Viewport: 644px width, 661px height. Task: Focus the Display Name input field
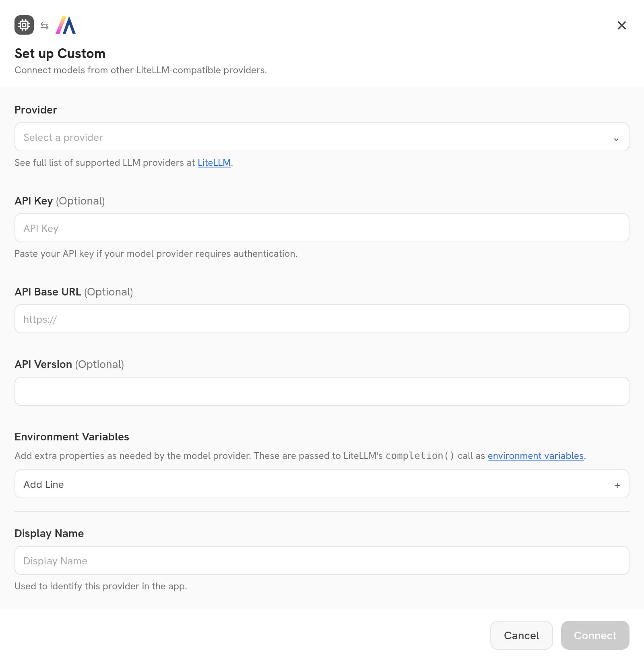[x=322, y=560]
